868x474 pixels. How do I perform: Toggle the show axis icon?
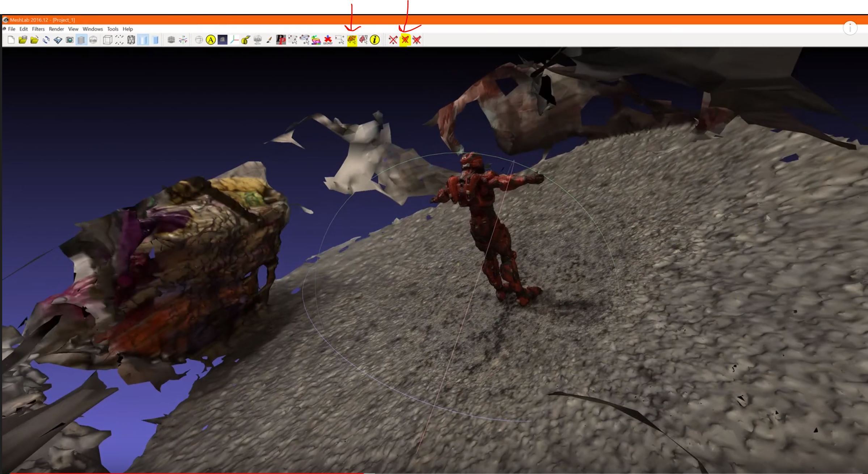183,40
